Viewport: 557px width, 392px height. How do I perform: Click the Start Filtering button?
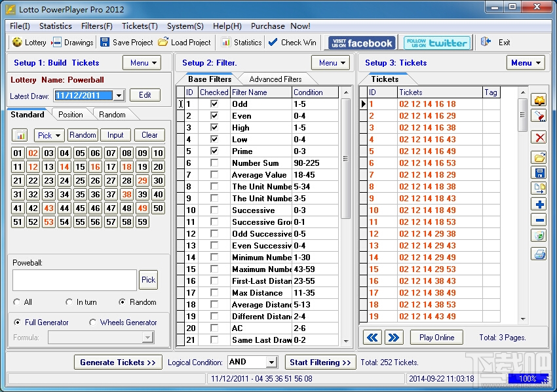click(320, 363)
